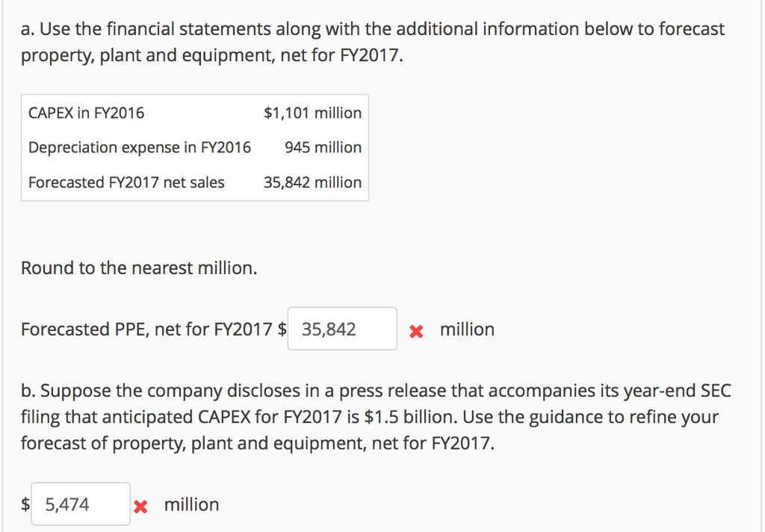Screen dimensions: 765x532
Task: Select the CAPEX in FY2016 table row
Action: [x=194, y=113]
